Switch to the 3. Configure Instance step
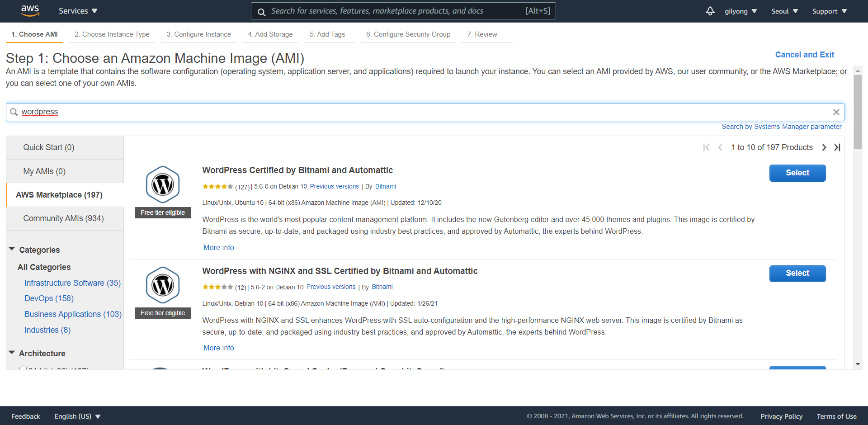Screen dimensions: 868x425 tap(198, 34)
